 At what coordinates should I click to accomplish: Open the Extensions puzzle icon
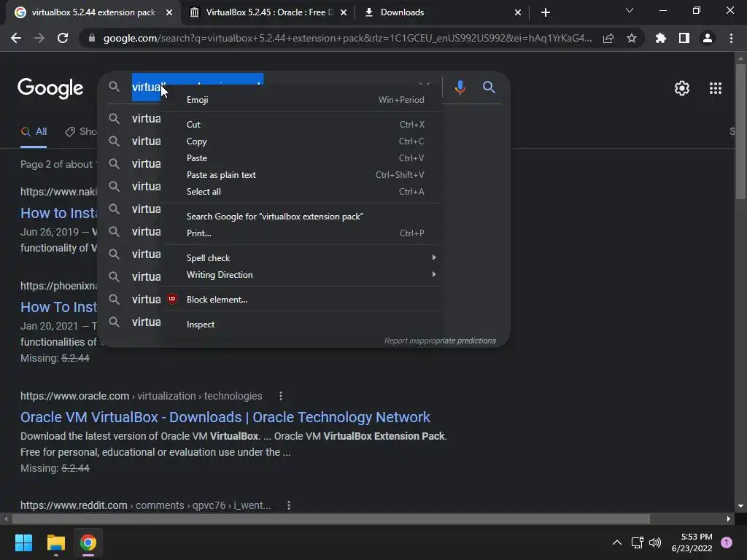pos(661,38)
